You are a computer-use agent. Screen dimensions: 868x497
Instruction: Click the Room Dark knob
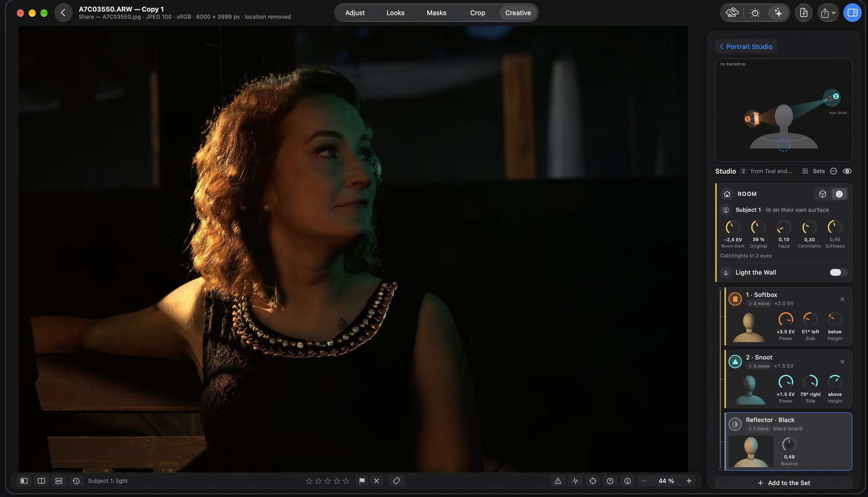pos(732,227)
